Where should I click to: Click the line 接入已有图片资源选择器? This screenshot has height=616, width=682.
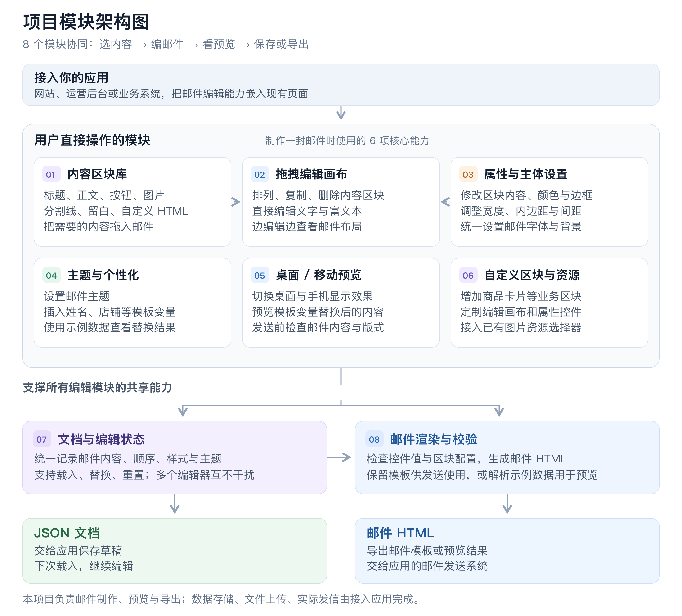tap(521, 327)
